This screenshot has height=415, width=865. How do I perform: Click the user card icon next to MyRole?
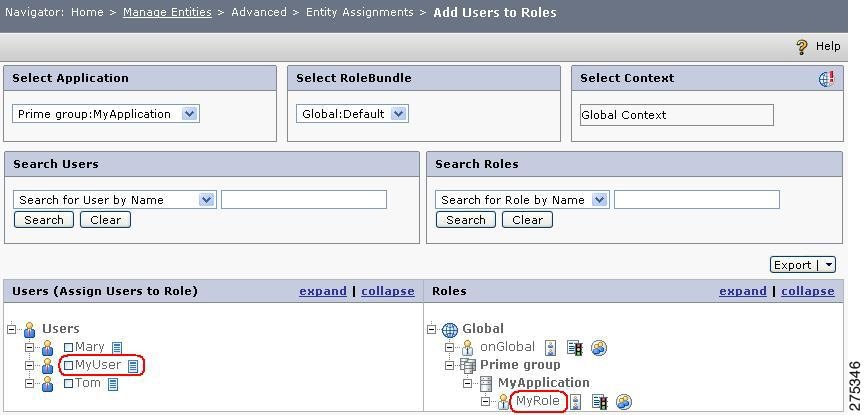[575, 402]
